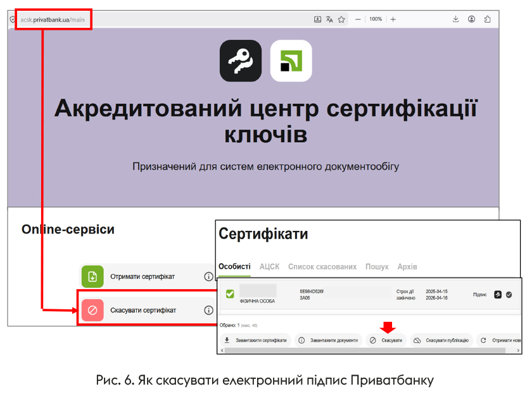Zoom in with the plus button
Viewport: 532px width, 396px height.
click(393, 20)
